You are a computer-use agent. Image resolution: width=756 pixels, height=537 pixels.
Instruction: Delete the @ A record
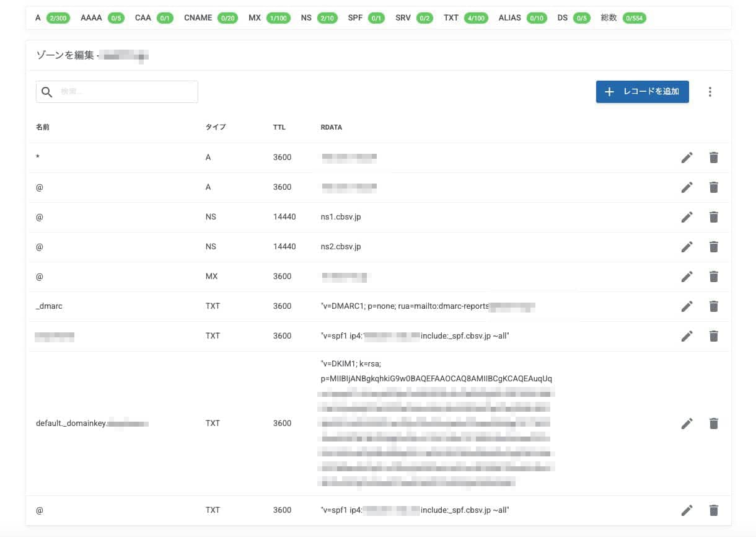click(x=714, y=187)
